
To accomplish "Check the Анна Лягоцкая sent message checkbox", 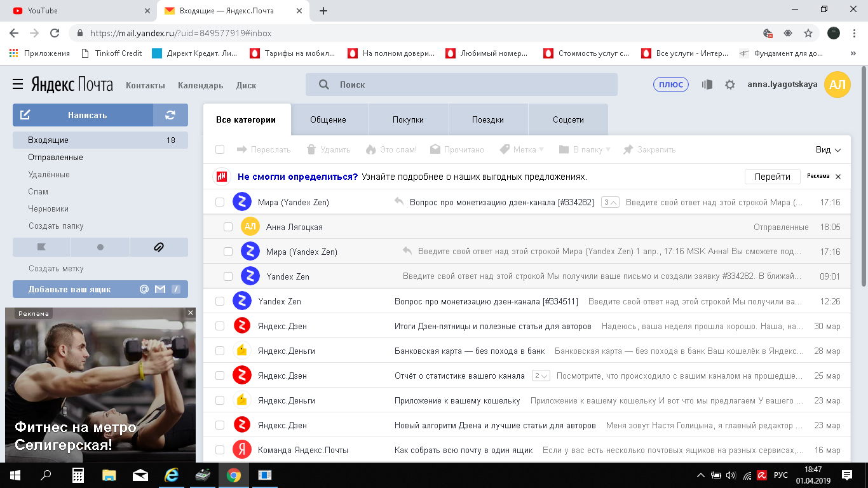I will pos(228,227).
